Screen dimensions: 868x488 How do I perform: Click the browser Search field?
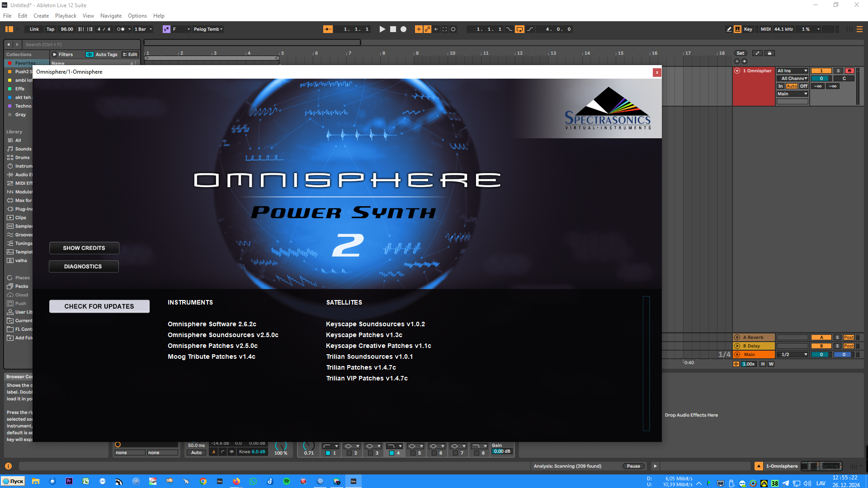click(81, 45)
